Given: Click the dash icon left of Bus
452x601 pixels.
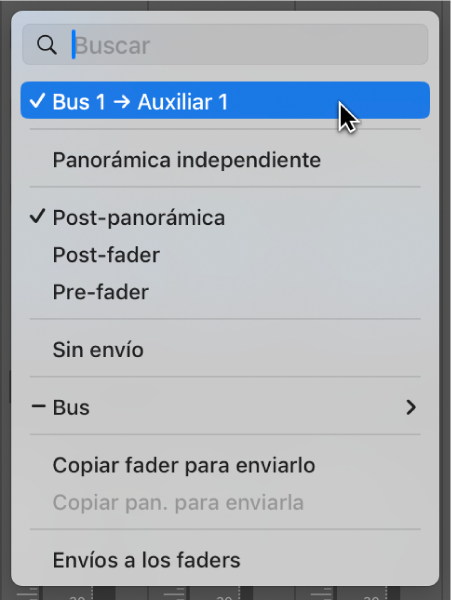Looking at the screenshot, I should [x=38, y=407].
